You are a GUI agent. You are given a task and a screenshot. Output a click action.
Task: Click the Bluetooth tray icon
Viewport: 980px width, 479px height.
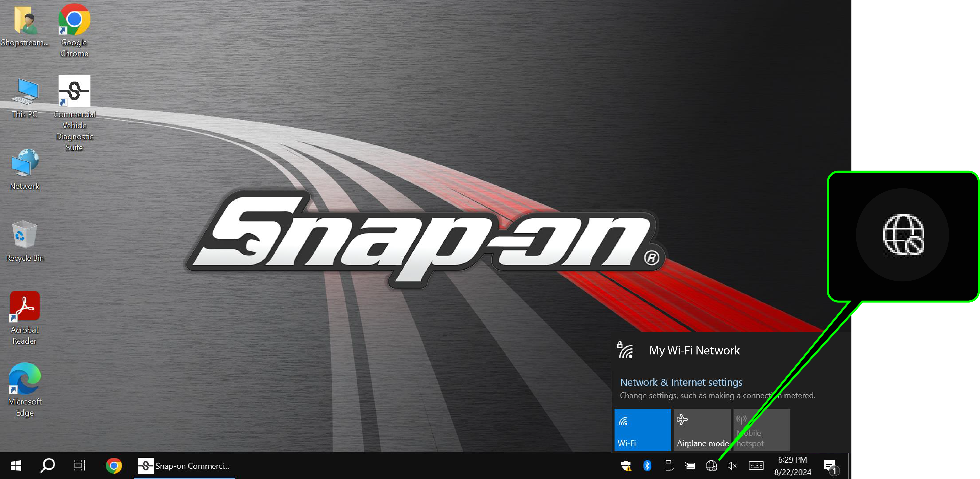pyautogui.click(x=647, y=466)
